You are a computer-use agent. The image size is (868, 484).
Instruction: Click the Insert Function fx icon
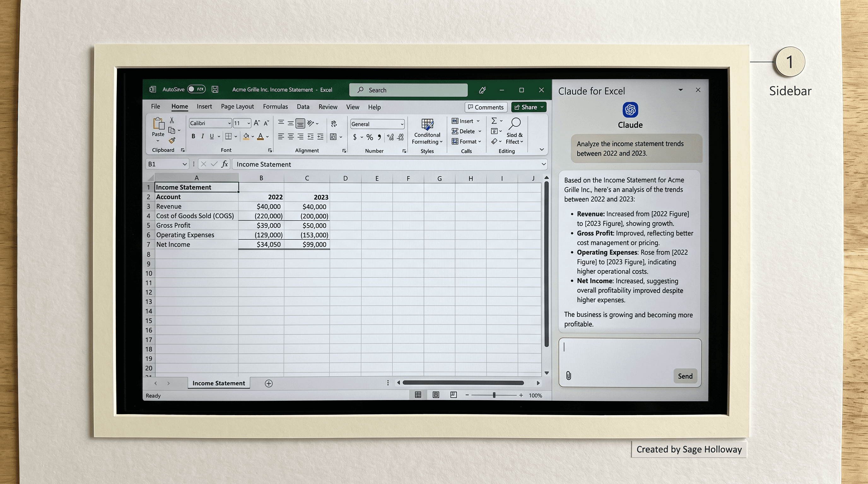[x=225, y=164]
